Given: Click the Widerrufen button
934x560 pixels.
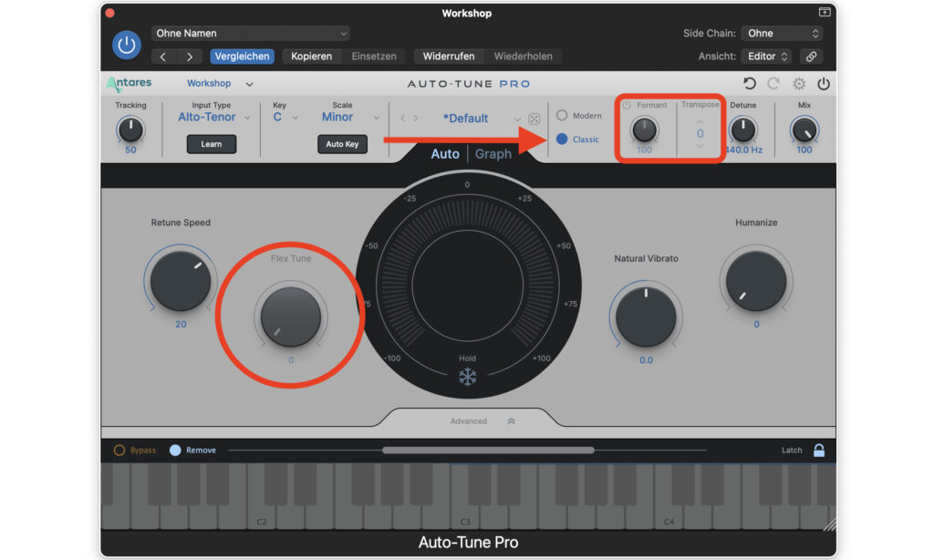Looking at the screenshot, I should 449,57.
